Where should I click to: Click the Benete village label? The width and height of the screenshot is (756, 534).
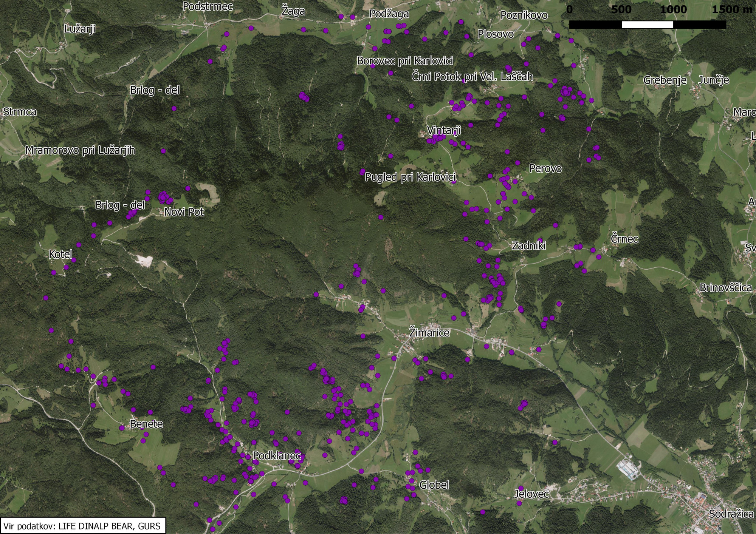click(x=146, y=424)
